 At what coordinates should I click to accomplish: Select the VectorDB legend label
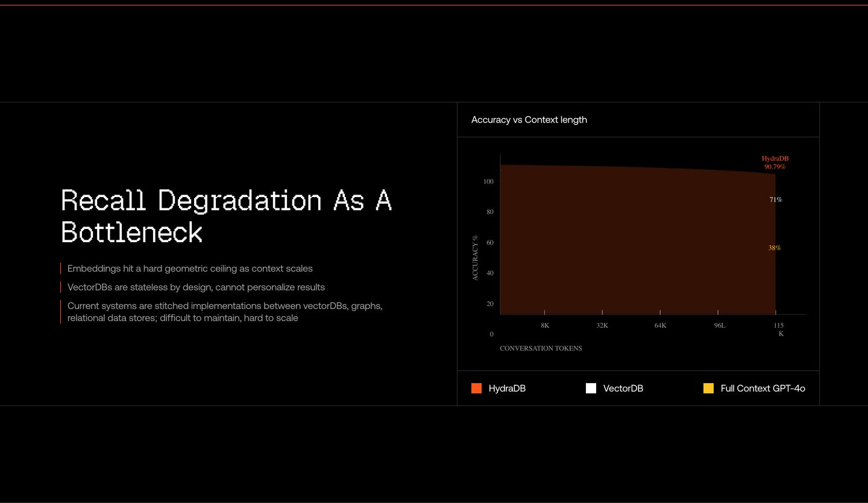pos(623,389)
